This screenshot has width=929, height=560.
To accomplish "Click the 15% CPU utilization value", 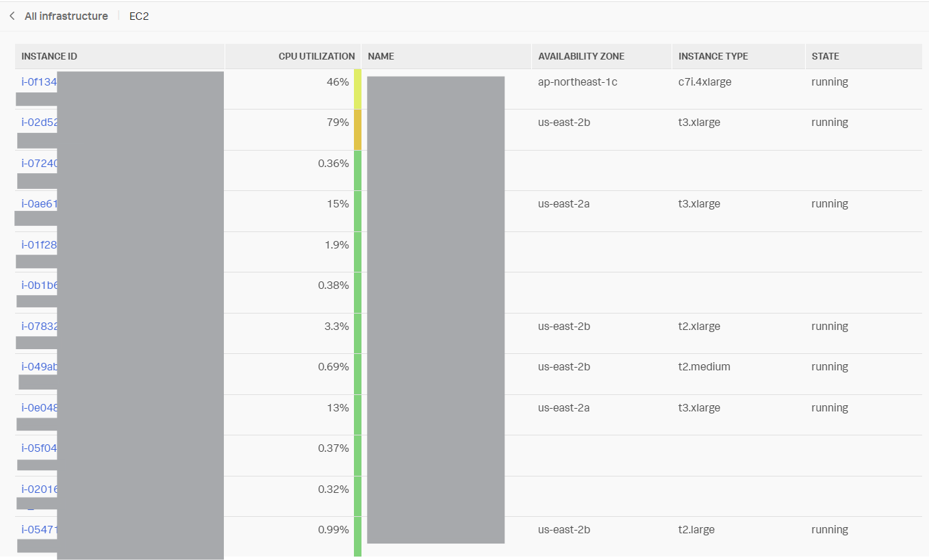I will (x=338, y=204).
